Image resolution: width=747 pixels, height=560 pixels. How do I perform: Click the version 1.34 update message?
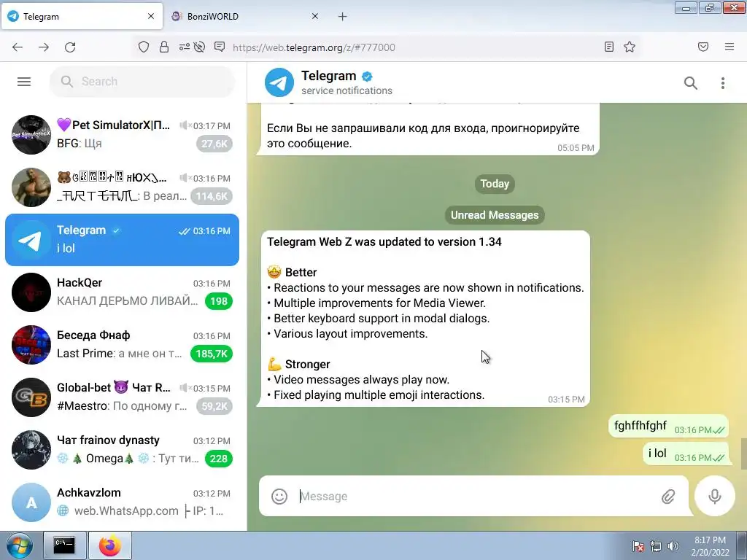point(424,319)
